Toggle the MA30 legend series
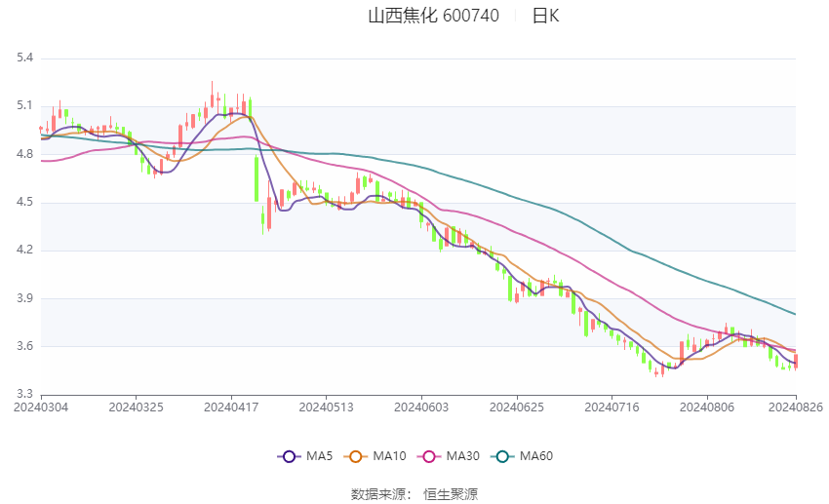This screenshot has height=504, width=829. 449,456
